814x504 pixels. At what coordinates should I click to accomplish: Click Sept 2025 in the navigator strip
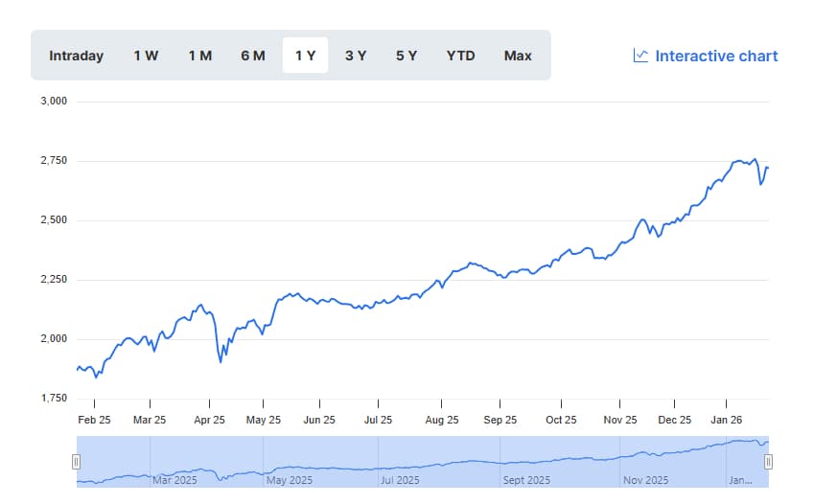click(x=526, y=480)
